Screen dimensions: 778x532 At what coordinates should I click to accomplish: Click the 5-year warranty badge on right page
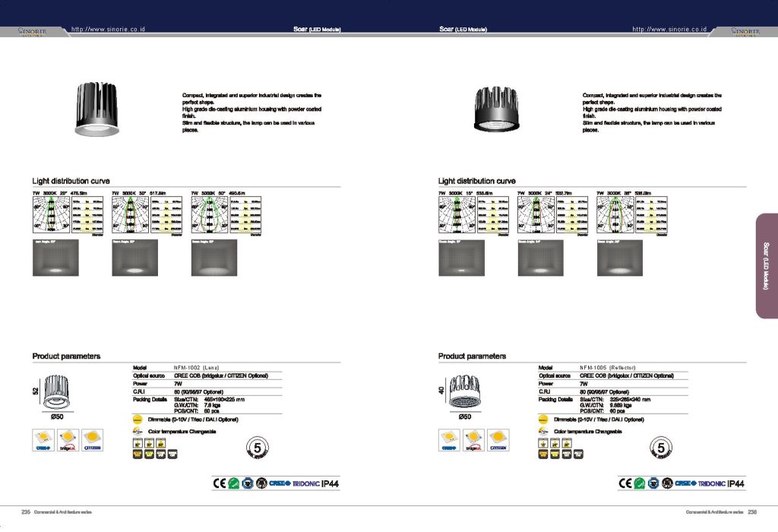(662, 449)
